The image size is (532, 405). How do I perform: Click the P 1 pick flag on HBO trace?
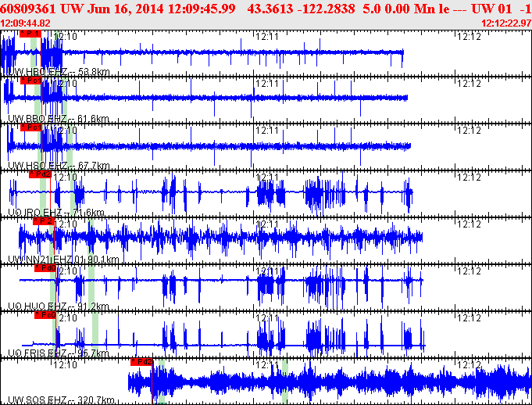pos(28,34)
